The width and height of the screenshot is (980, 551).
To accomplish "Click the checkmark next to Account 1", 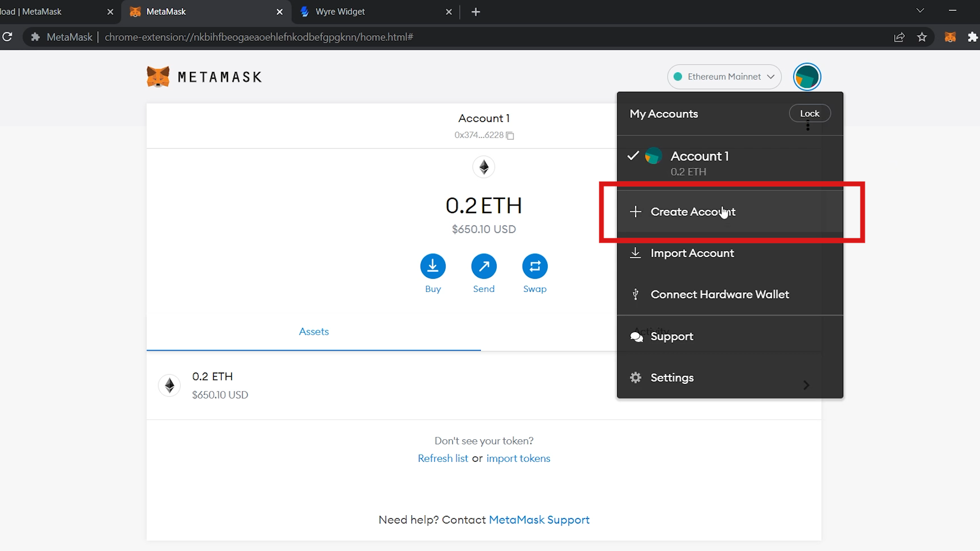I will coord(632,156).
